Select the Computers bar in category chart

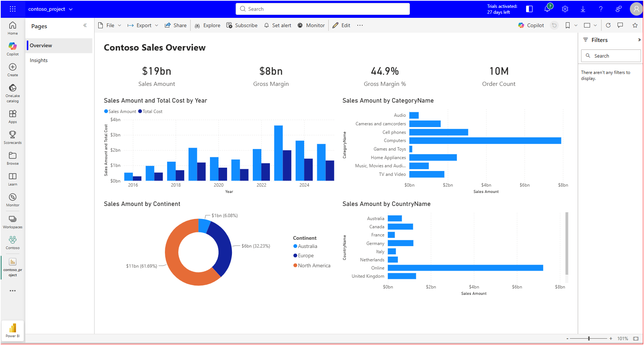[485, 141]
